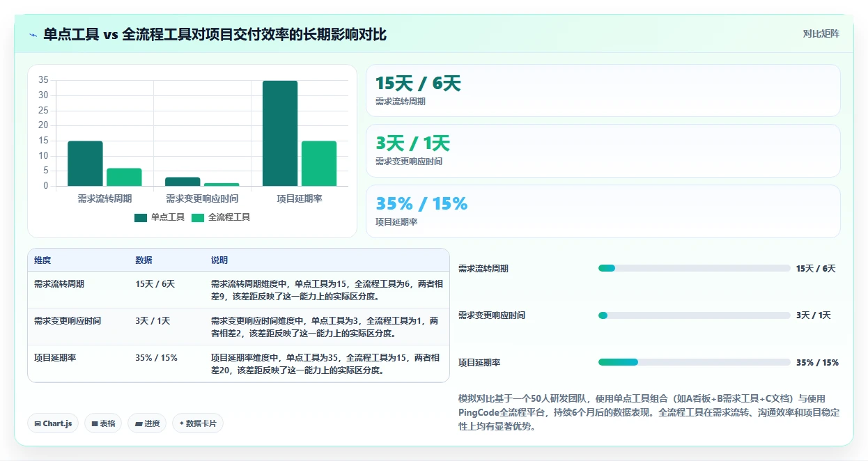Click table data cell 15天 / 6天

(x=155, y=284)
